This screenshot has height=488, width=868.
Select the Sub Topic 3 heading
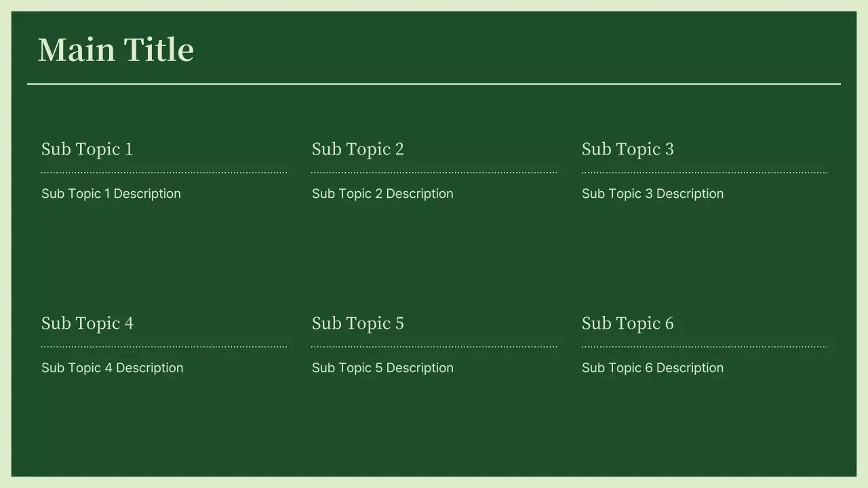[627, 149]
